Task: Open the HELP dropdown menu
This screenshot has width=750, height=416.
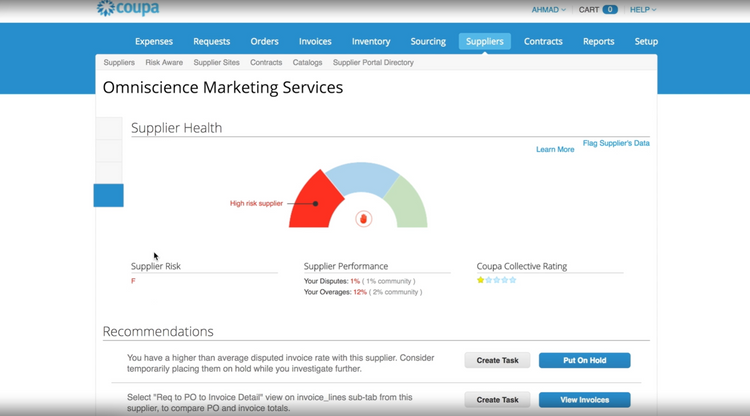Action: (643, 10)
